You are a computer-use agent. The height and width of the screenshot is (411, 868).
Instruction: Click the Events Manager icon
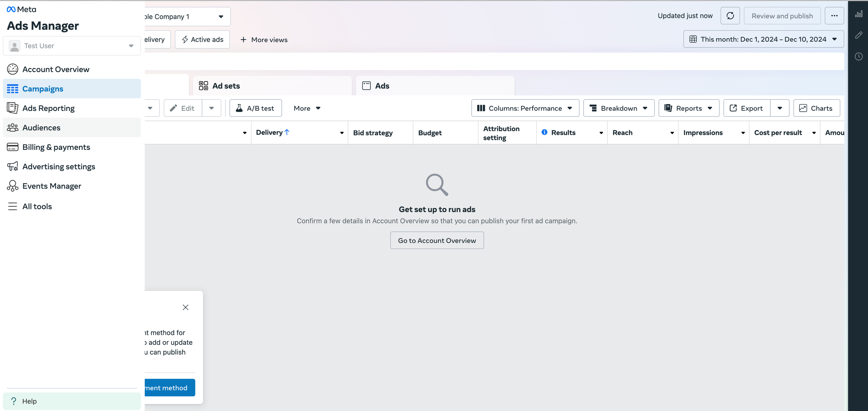point(13,186)
